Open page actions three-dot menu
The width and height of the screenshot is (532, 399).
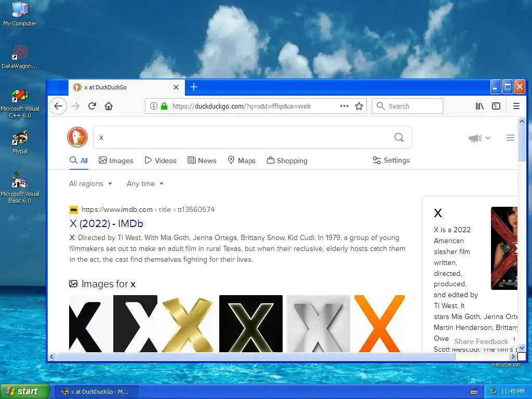tap(344, 106)
